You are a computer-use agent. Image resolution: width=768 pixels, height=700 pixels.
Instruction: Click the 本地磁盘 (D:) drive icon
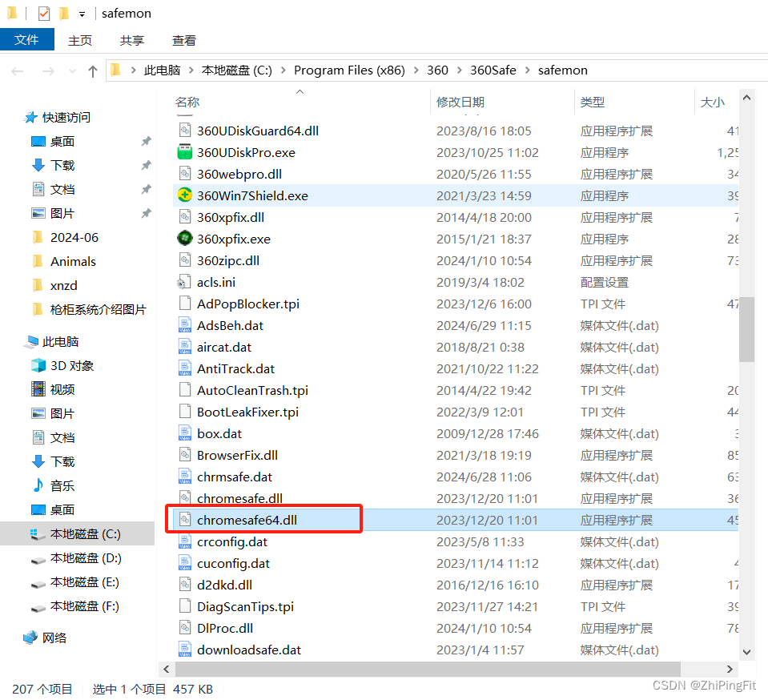pyautogui.click(x=38, y=559)
